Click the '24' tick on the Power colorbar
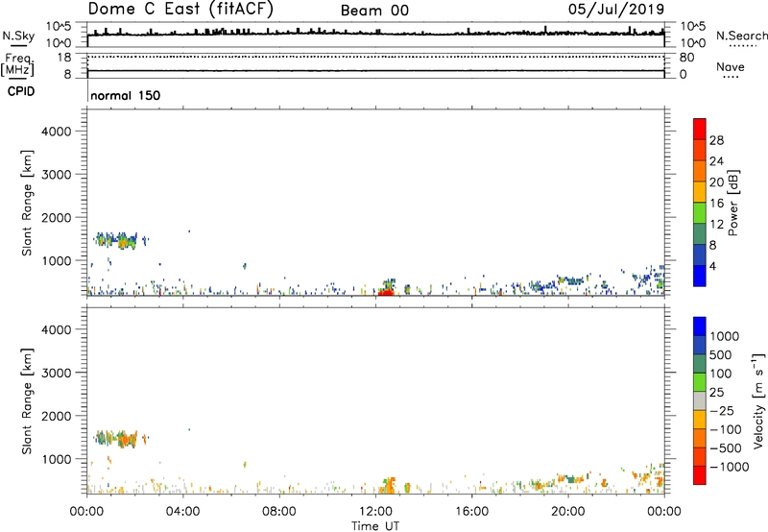 click(x=716, y=161)
